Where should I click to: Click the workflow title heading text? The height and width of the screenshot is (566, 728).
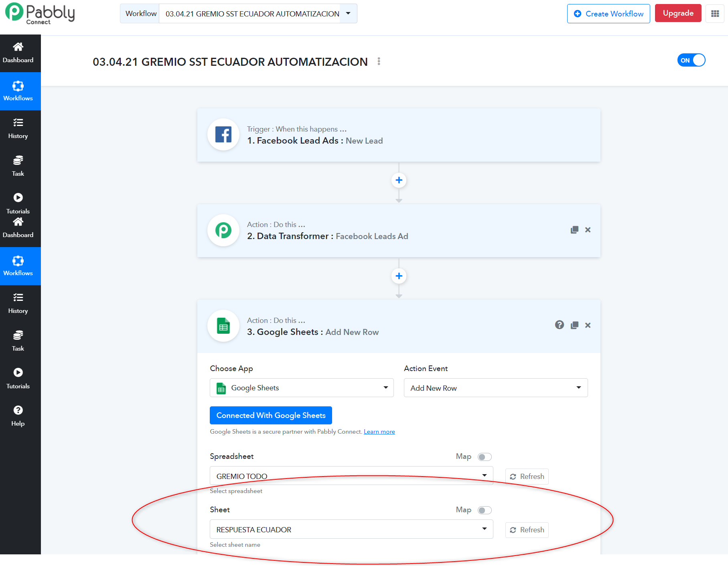pyautogui.click(x=230, y=62)
